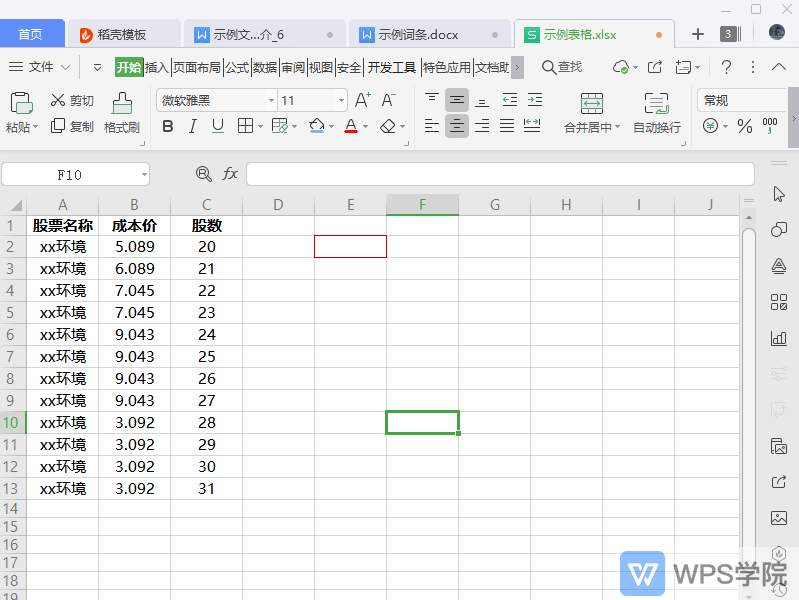Click the Cut (剪切) scissors icon

(x=58, y=100)
